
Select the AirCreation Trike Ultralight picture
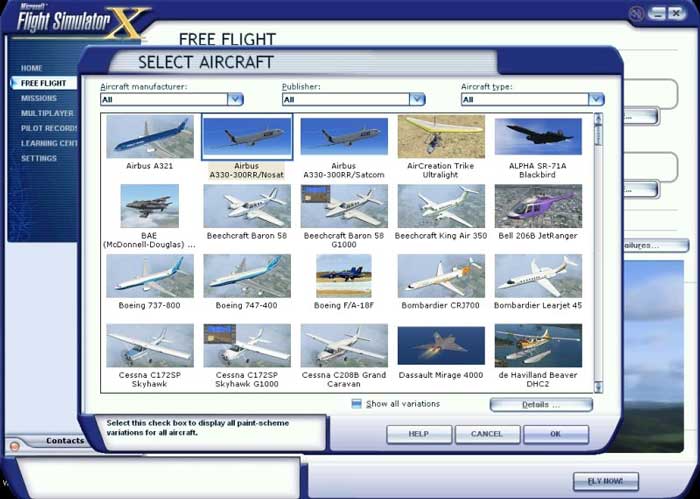(441, 137)
